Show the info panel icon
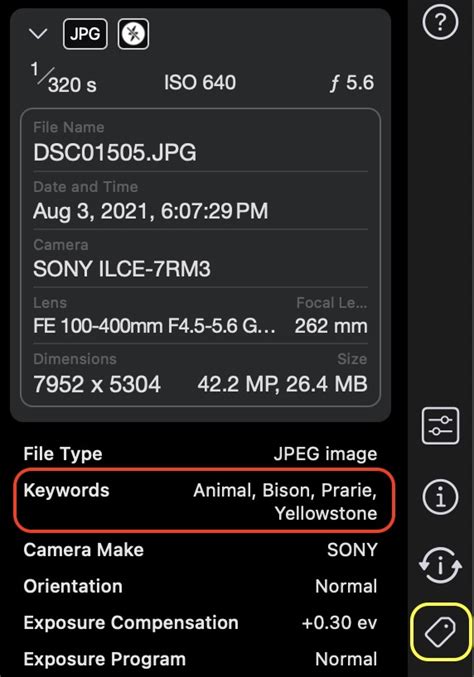 click(440, 497)
